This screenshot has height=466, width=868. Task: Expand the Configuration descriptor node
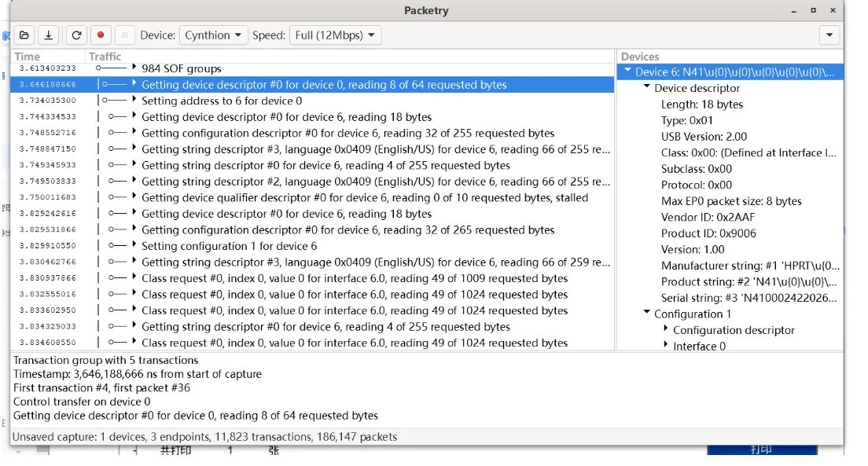(666, 328)
